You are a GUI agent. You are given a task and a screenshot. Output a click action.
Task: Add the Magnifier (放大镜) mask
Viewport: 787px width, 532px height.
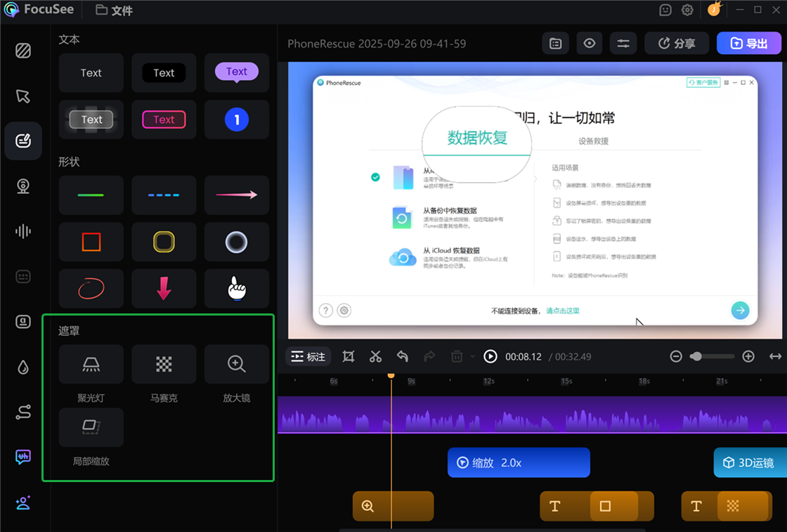(236, 364)
